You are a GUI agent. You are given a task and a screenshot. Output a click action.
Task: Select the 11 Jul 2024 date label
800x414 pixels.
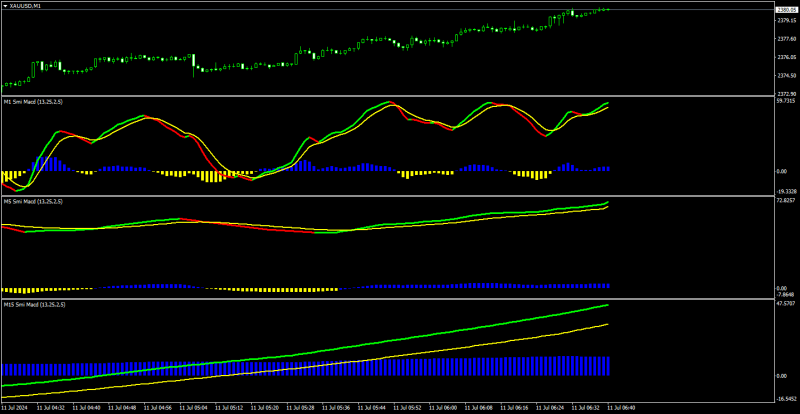pyautogui.click(x=14, y=408)
